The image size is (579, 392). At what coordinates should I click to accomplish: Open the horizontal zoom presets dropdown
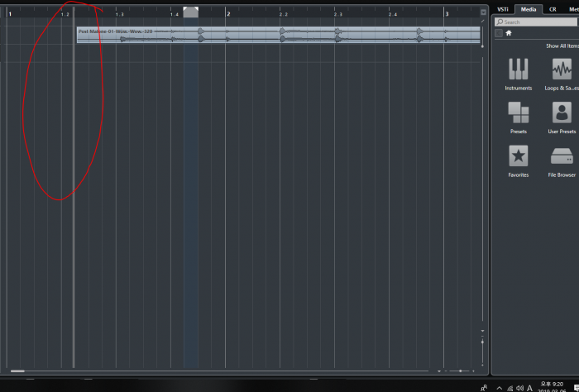pyautogui.click(x=439, y=371)
